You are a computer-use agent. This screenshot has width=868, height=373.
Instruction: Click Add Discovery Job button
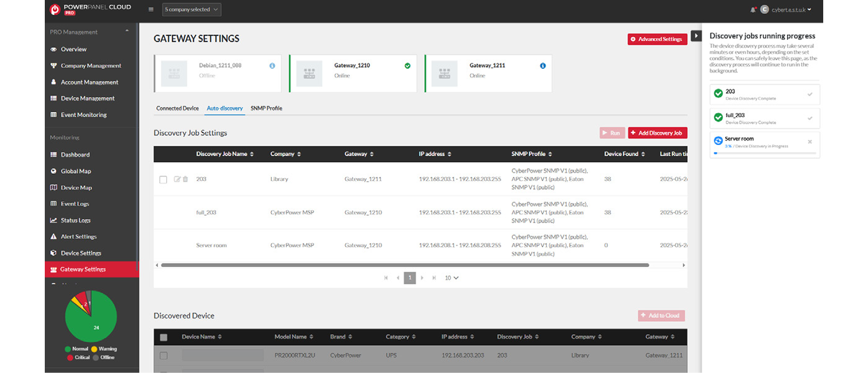tap(657, 133)
